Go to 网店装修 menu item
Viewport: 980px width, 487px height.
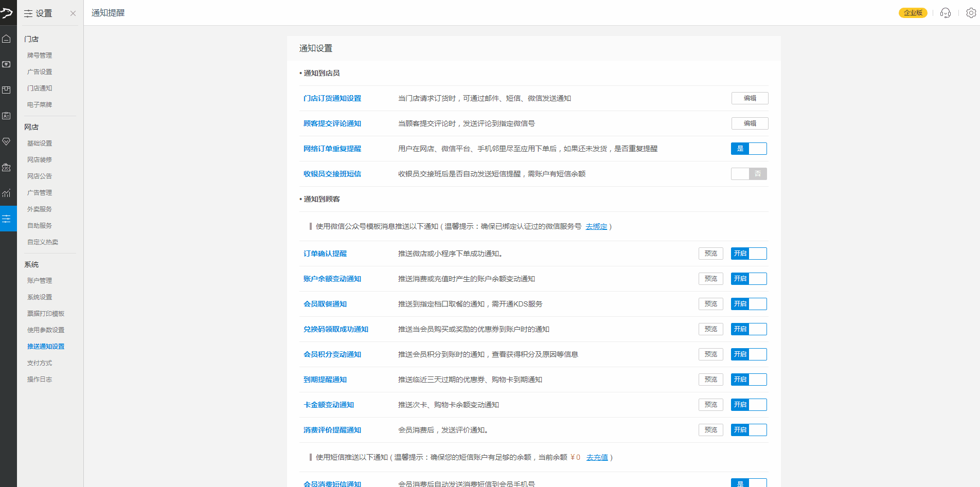(x=40, y=160)
